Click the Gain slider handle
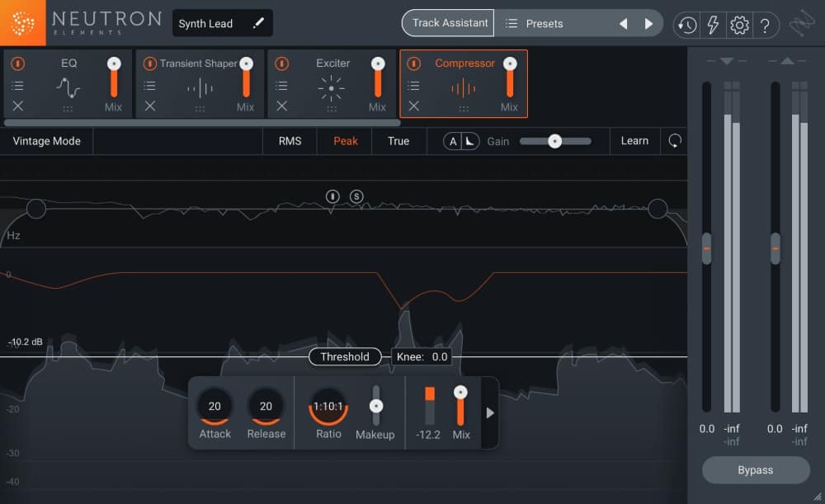The width and height of the screenshot is (825, 504). pyautogui.click(x=555, y=141)
